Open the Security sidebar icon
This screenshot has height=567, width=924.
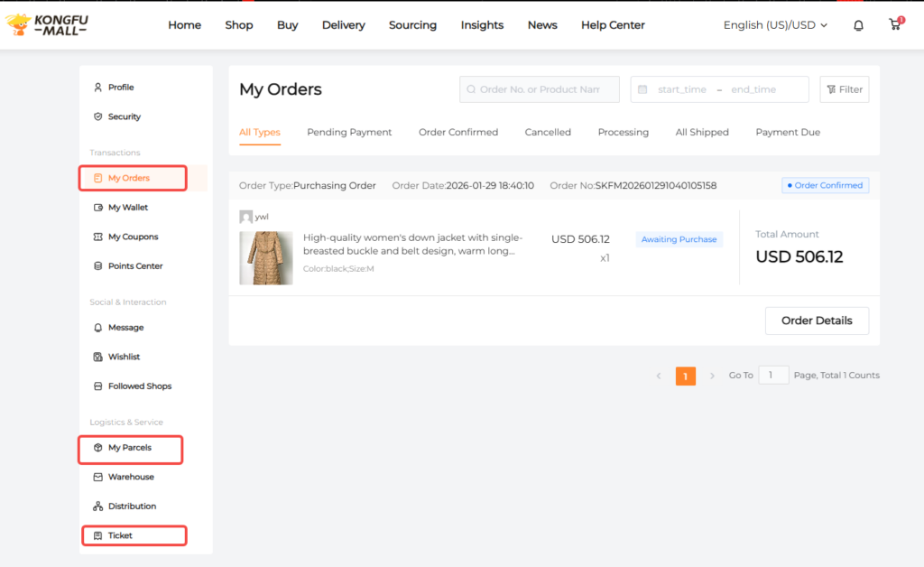point(97,116)
